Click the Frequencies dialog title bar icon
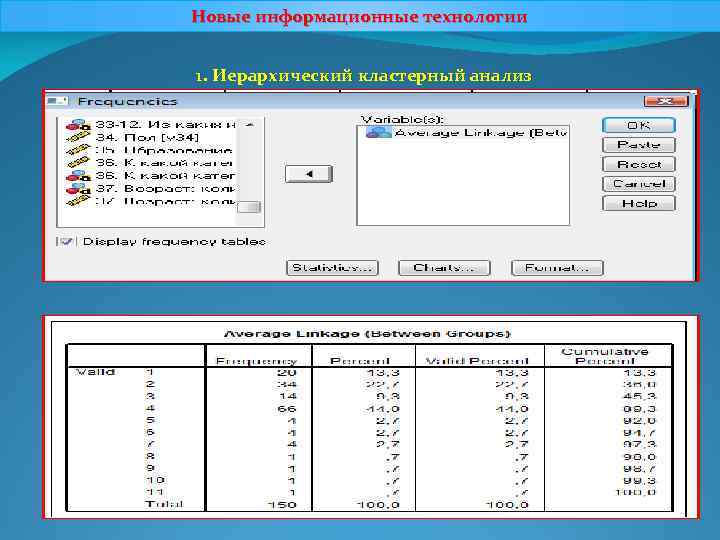Image resolution: width=720 pixels, height=540 pixels. click(x=58, y=101)
